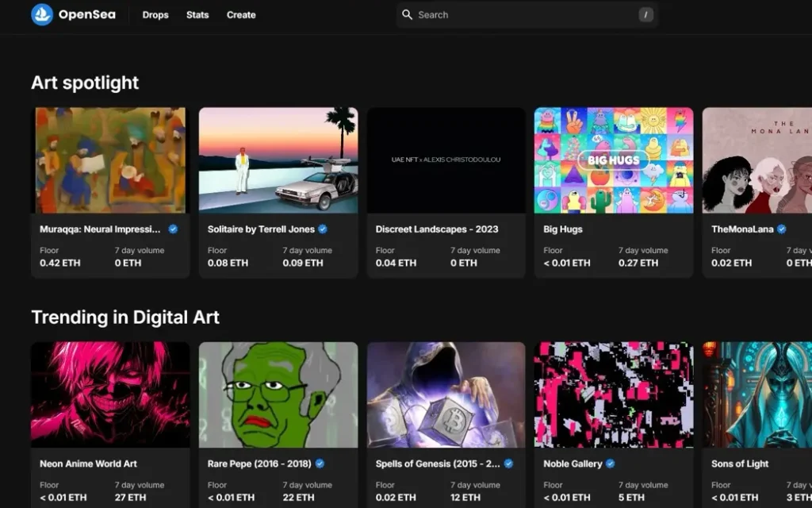The height and width of the screenshot is (508, 812).
Task: Open the Muraqqa painting thumbnail
Action: pos(110,160)
